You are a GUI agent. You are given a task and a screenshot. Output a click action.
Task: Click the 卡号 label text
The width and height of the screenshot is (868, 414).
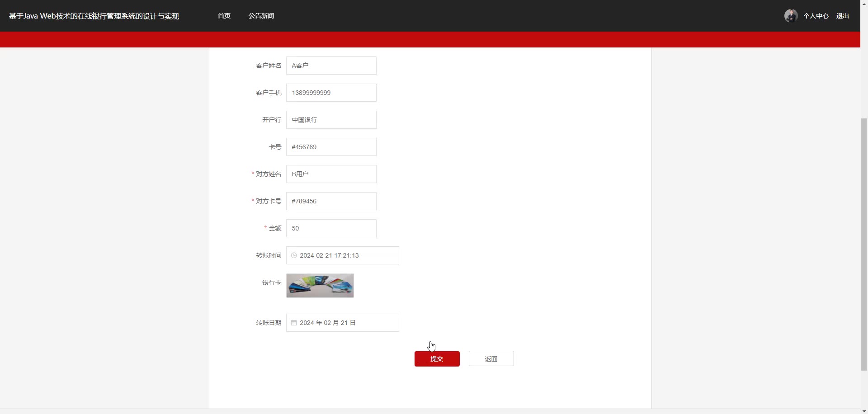tap(275, 147)
